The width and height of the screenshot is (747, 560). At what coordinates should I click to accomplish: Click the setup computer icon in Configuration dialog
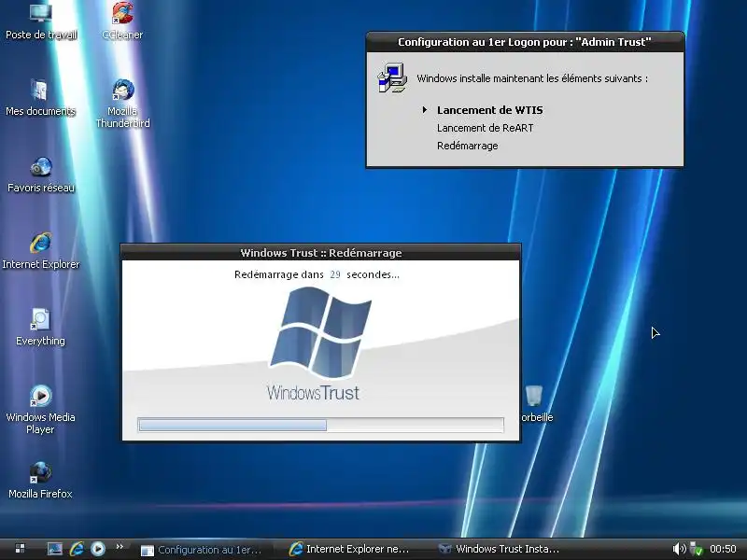click(392, 77)
